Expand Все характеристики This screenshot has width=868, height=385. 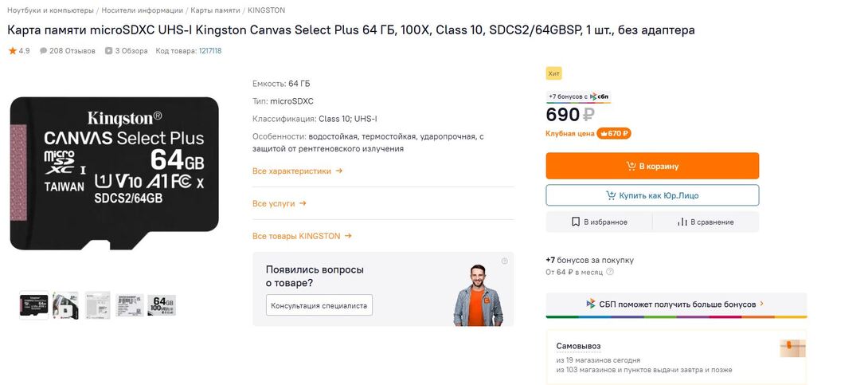pos(297,171)
